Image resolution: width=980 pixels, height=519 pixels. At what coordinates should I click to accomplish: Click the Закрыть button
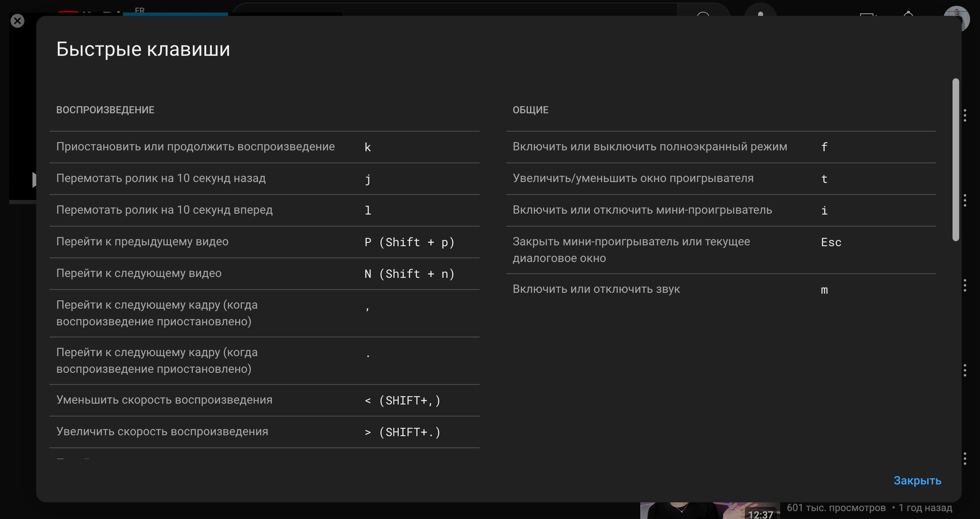917,480
